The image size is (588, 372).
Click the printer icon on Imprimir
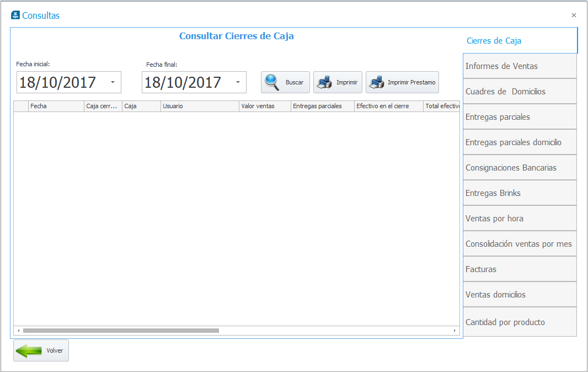(x=325, y=82)
